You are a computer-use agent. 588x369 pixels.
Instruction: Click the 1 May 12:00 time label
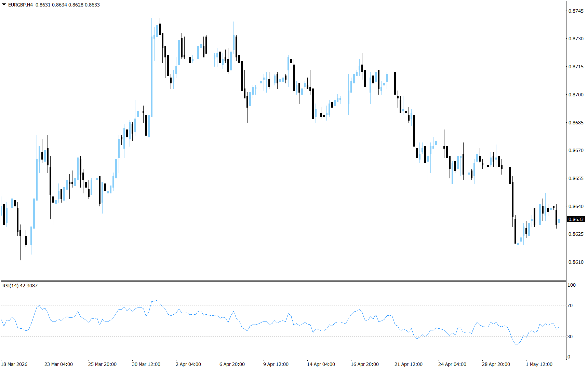pos(539,364)
